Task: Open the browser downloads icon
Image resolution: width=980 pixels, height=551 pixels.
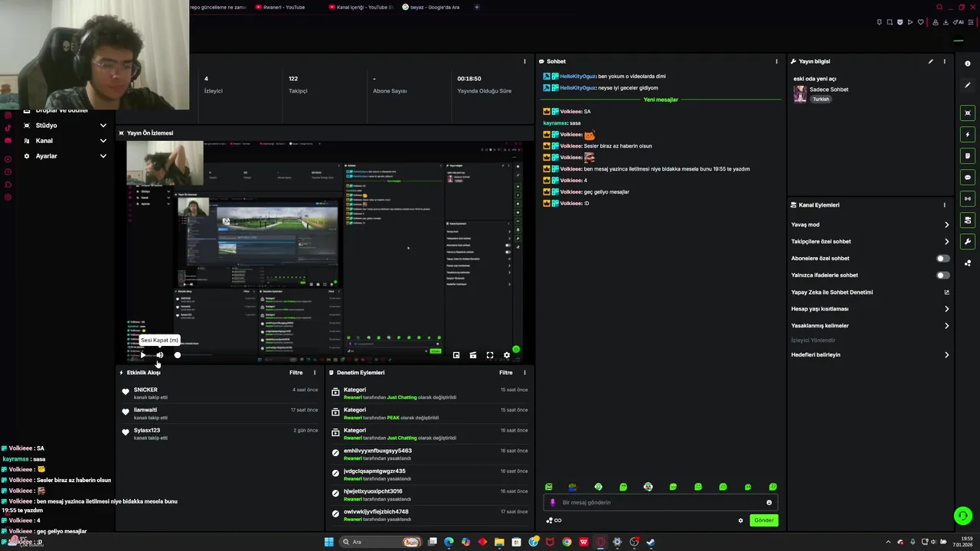Action: click(x=946, y=22)
